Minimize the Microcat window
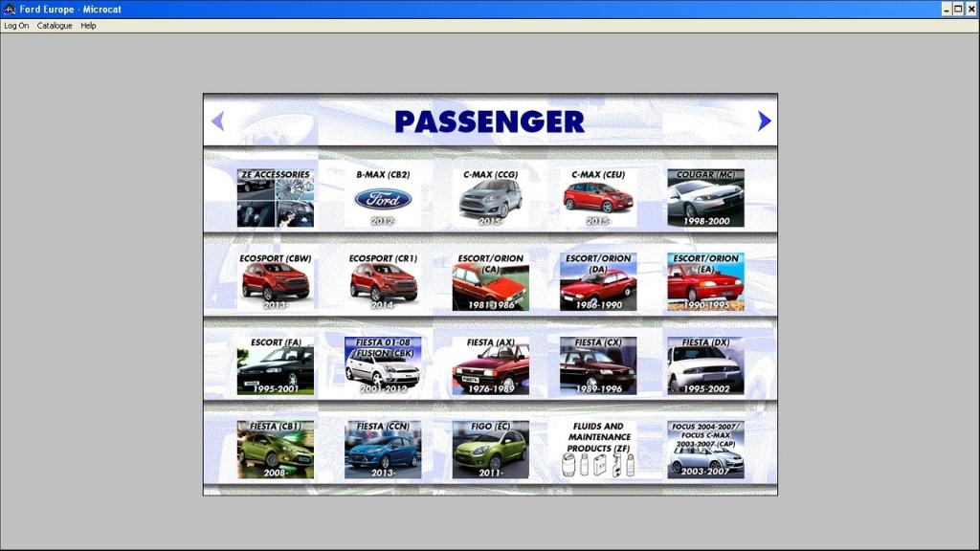 tap(947, 10)
